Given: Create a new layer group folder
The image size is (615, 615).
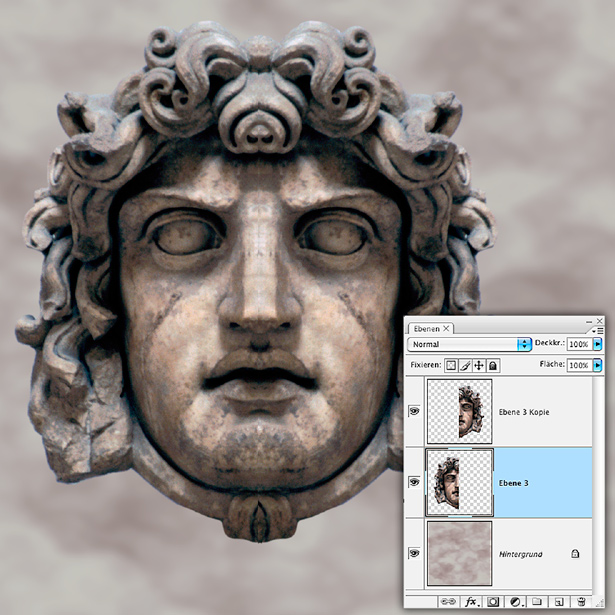Looking at the screenshot, I should pos(537,602).
